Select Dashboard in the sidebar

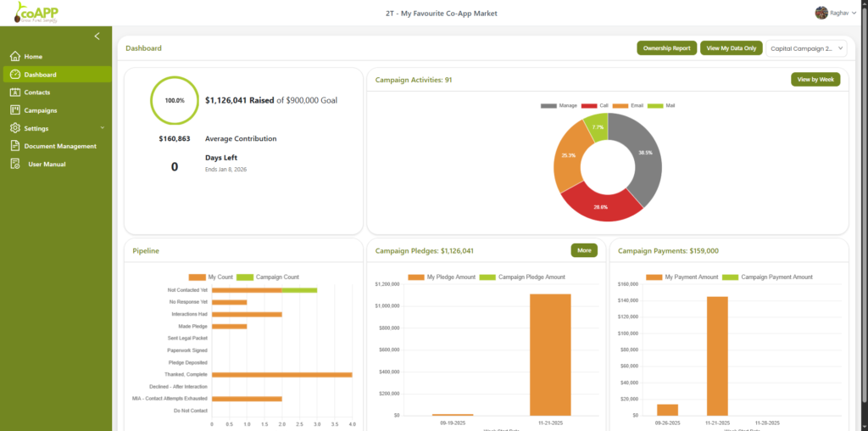[x=58, y=74]
